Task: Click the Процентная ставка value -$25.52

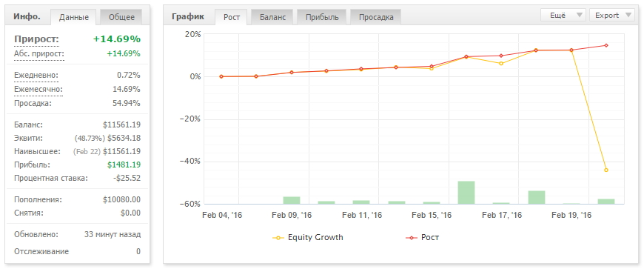Action: [x=126, y=178]
